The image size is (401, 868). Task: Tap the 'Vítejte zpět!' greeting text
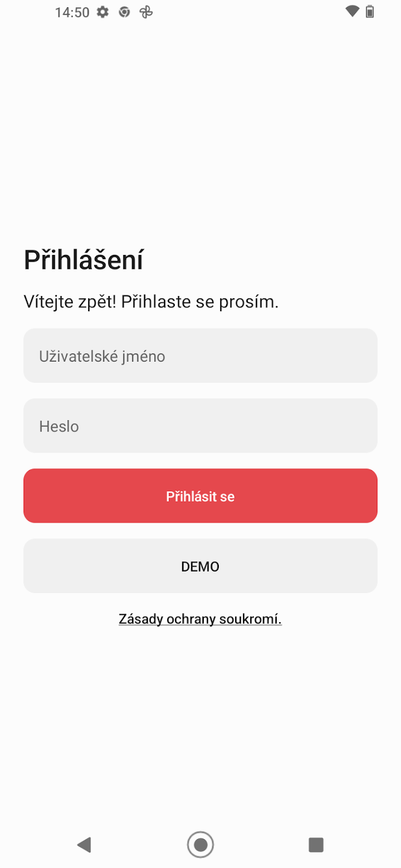70,301
